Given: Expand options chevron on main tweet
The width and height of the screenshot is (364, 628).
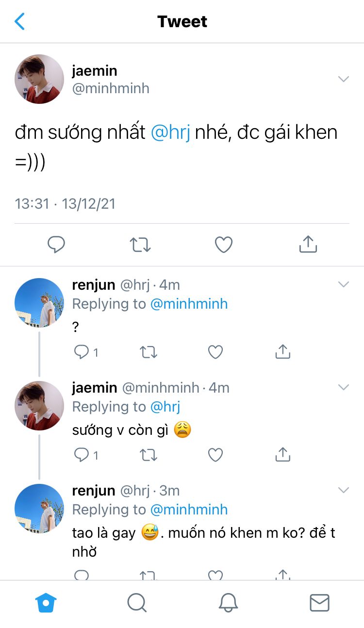Looking at the screenshot, I should click(x=343, y=79).
